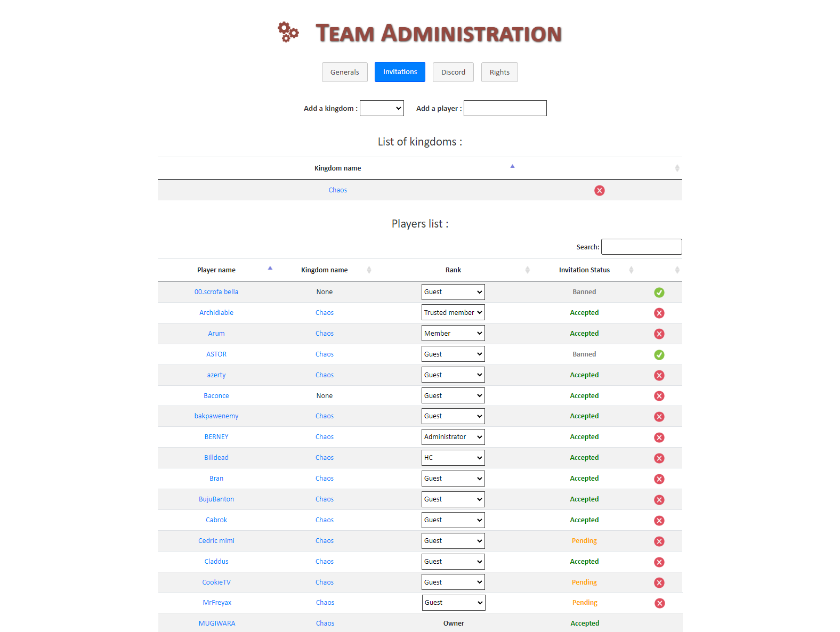Select the Owner rank text for MUGIWARA
The image size is (840, 632).
pos(454,623)
